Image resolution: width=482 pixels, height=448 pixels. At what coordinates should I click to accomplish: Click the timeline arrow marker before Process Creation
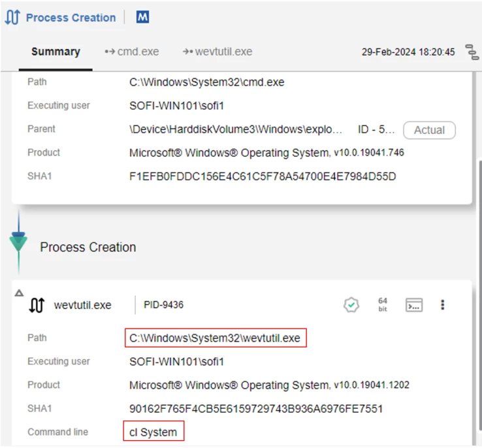tap(18, 242)
